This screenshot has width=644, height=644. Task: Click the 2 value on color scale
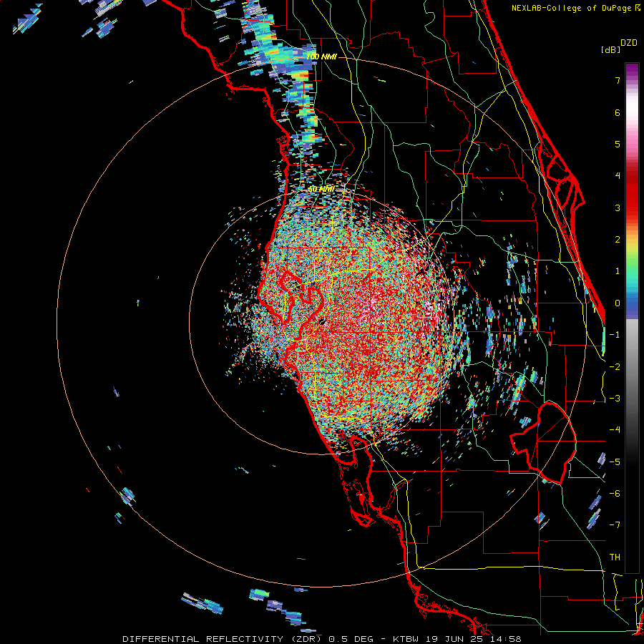tap(618, 240)
